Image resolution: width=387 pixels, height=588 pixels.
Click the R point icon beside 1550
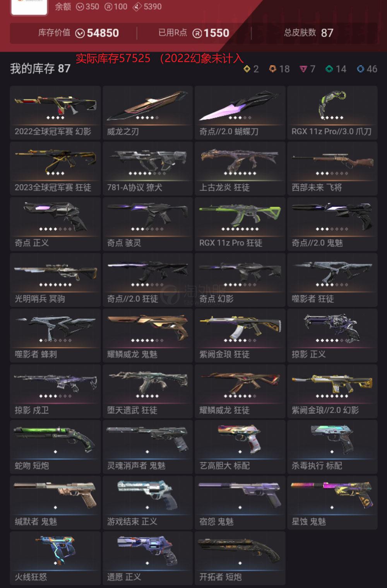coord(197,33)
